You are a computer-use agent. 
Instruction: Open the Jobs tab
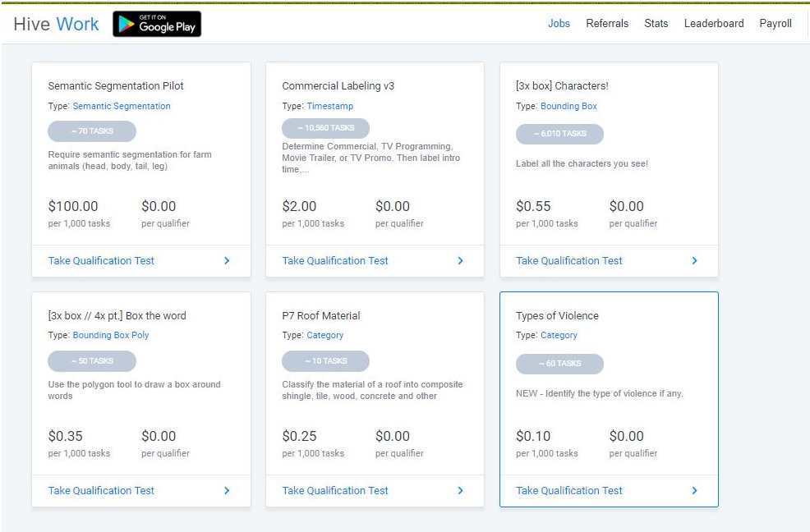pos(559,24)
